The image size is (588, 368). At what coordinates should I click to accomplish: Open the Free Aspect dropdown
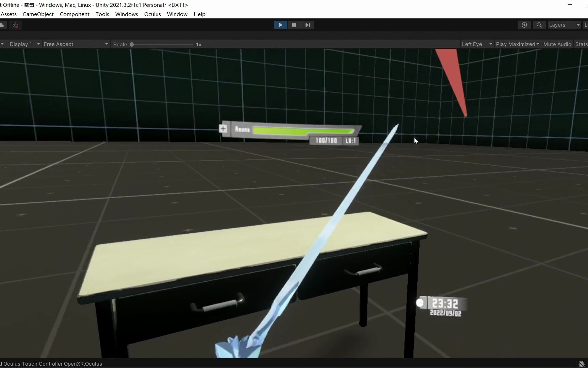(x=76, y=44)
